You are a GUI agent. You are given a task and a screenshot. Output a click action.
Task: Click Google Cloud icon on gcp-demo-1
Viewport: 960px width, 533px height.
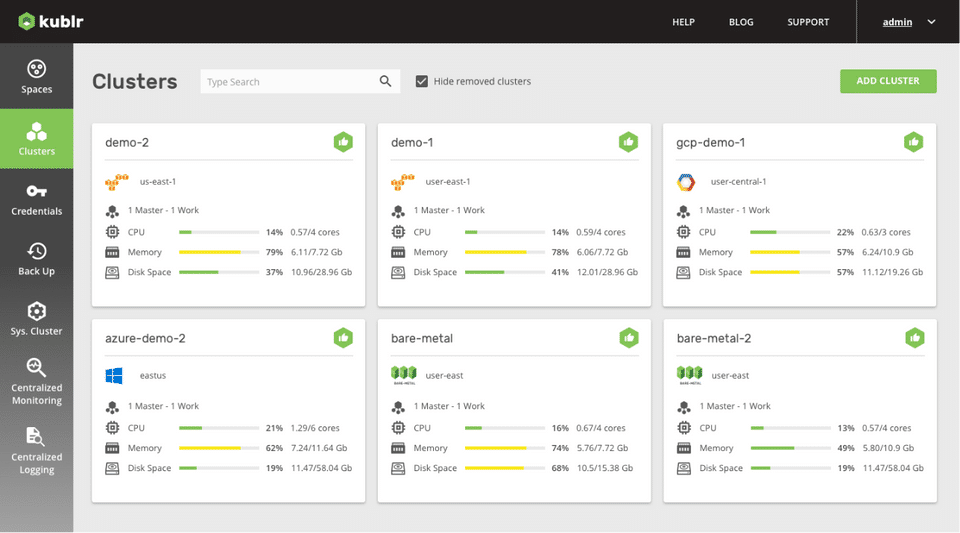[x=686, y=182]
